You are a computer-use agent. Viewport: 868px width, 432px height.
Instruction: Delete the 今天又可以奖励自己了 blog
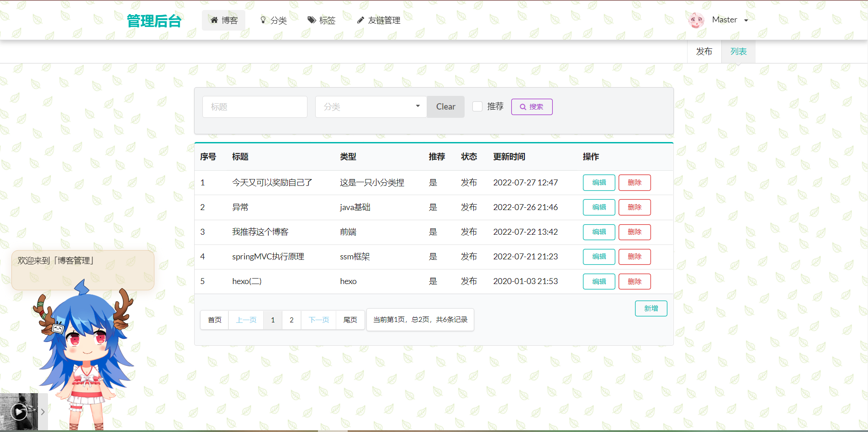pos(635,183)
